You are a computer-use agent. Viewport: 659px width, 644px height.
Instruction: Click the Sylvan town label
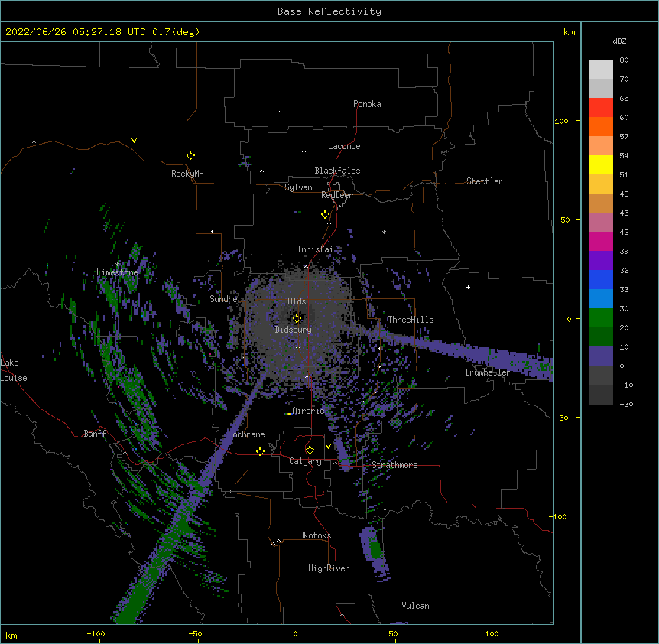[298, 187]
